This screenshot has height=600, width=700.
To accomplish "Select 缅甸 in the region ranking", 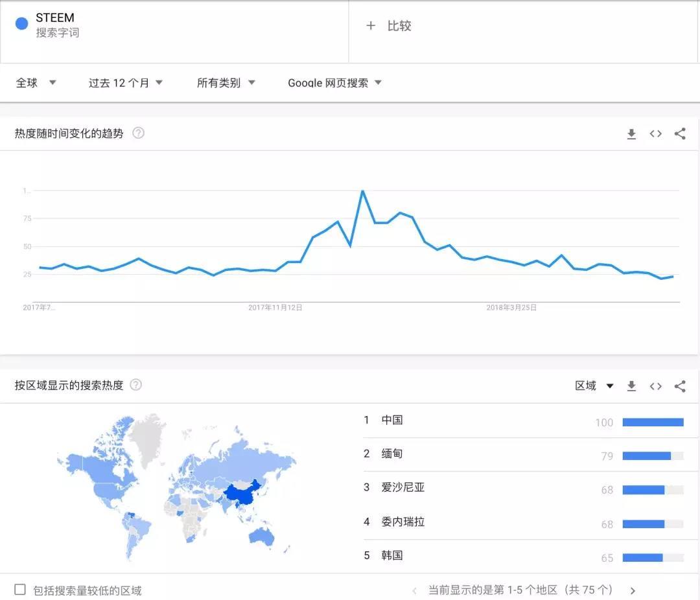I will coord(392,454).
